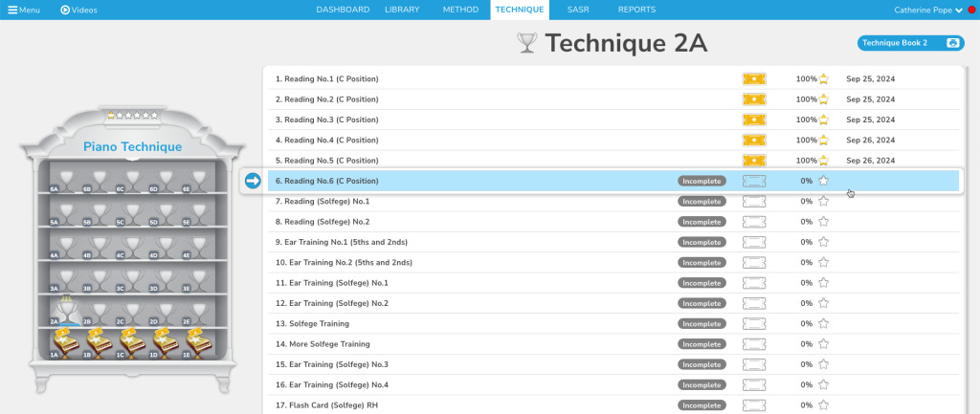Open the hamburger Menu

(24, 10)
